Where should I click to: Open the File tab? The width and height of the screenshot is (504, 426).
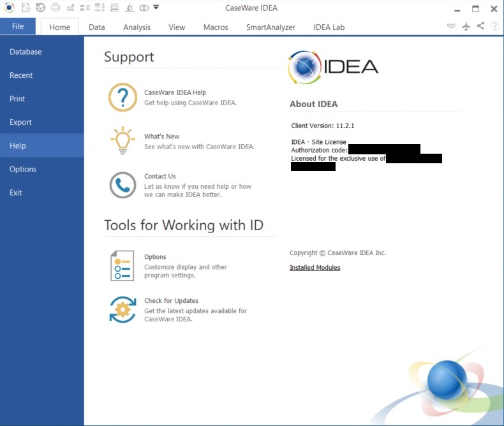tap(18, 26)
